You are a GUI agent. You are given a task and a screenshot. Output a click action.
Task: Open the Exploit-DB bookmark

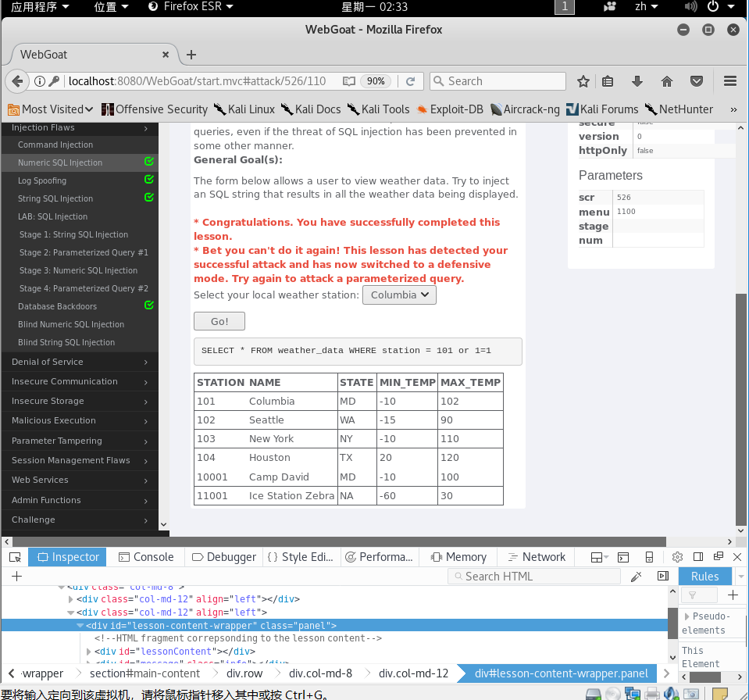pyautogui.click(x=450, y=109)
